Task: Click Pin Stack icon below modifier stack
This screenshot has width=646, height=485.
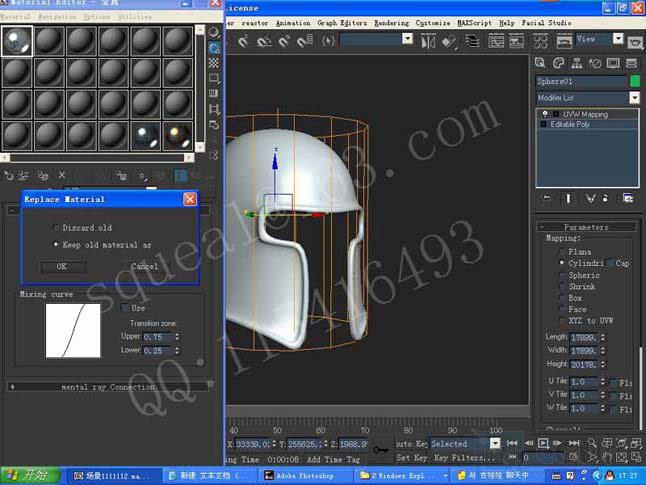Action: tap(546, 198)
